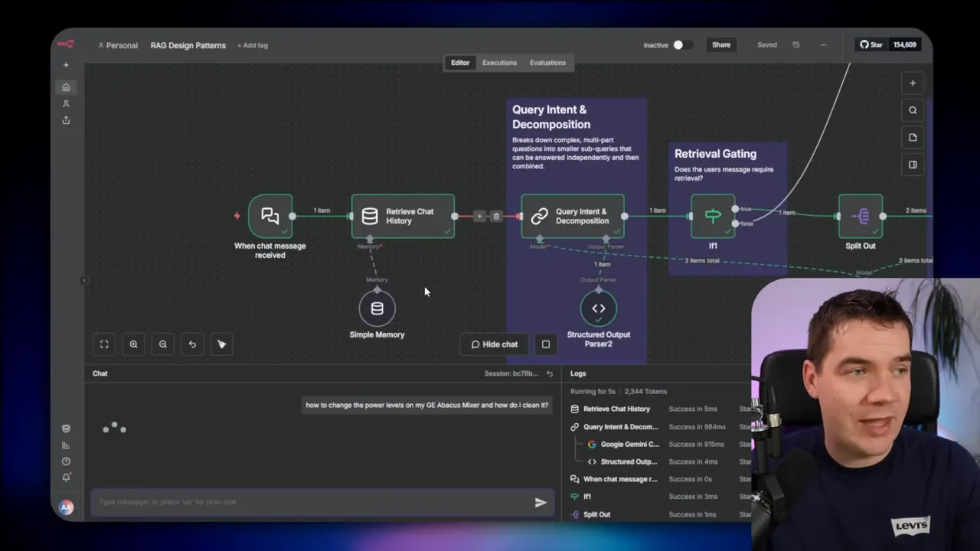Click the n8n logo in the top corner
Image resolution: width=980 pixels, height=551 pixels.
point(66,44)
